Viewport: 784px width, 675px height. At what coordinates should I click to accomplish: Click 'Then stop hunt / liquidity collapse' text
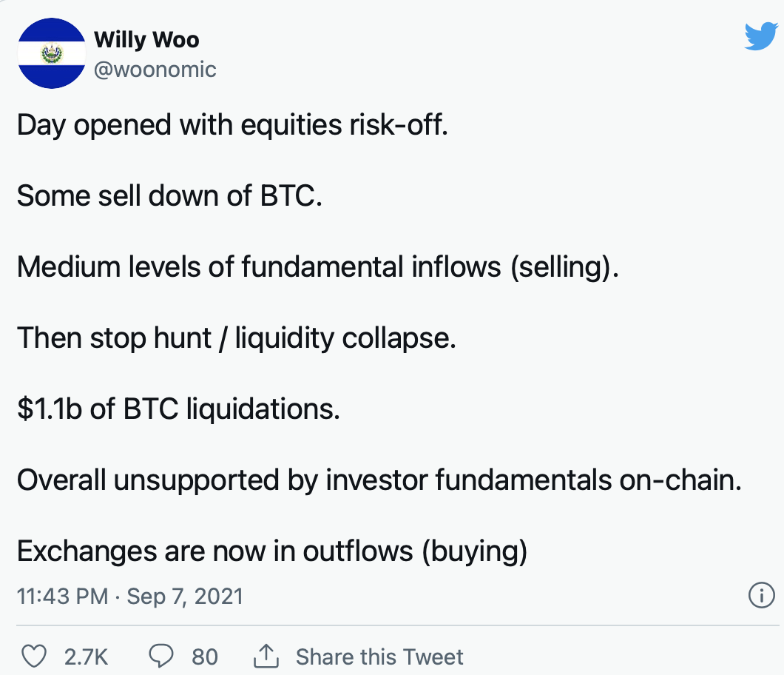click(237, 337)
